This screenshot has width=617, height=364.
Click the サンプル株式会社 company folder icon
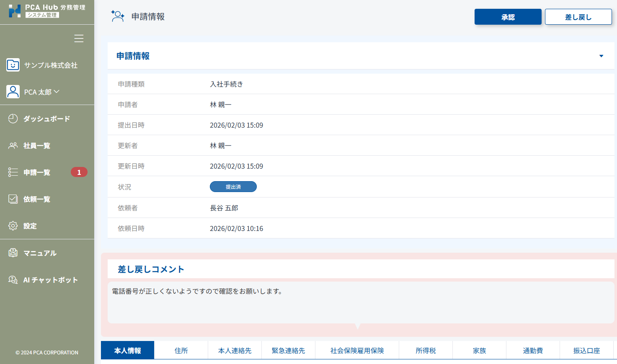(13, 65)
